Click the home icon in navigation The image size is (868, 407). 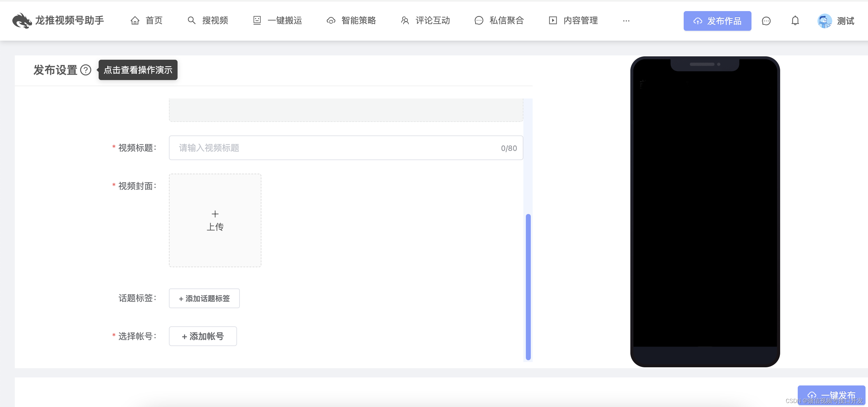click(x=135, y=21)
